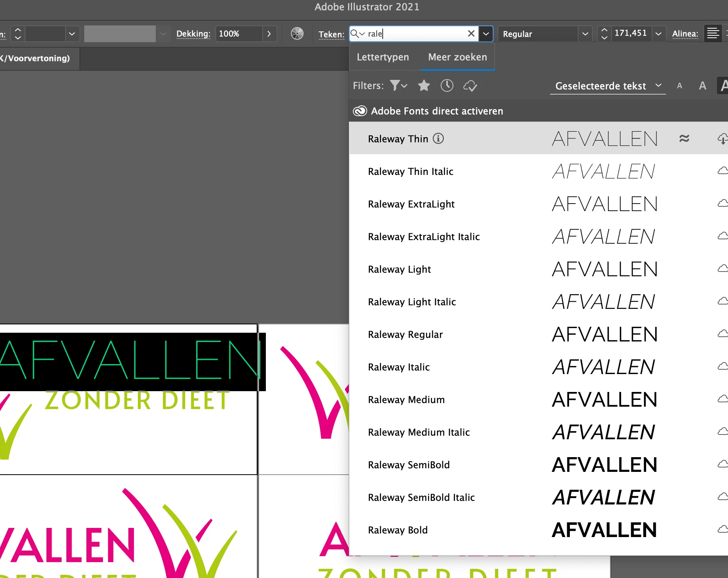Open the Dekking opacity panel link
Image resolution: width=728 pixels, height=578 pixels.
tap(193, 34)
